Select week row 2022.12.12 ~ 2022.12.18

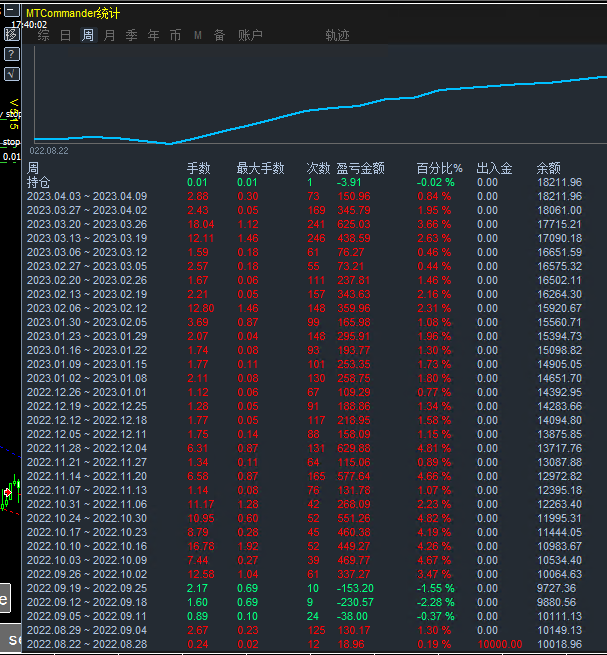[x=304, y=420]
